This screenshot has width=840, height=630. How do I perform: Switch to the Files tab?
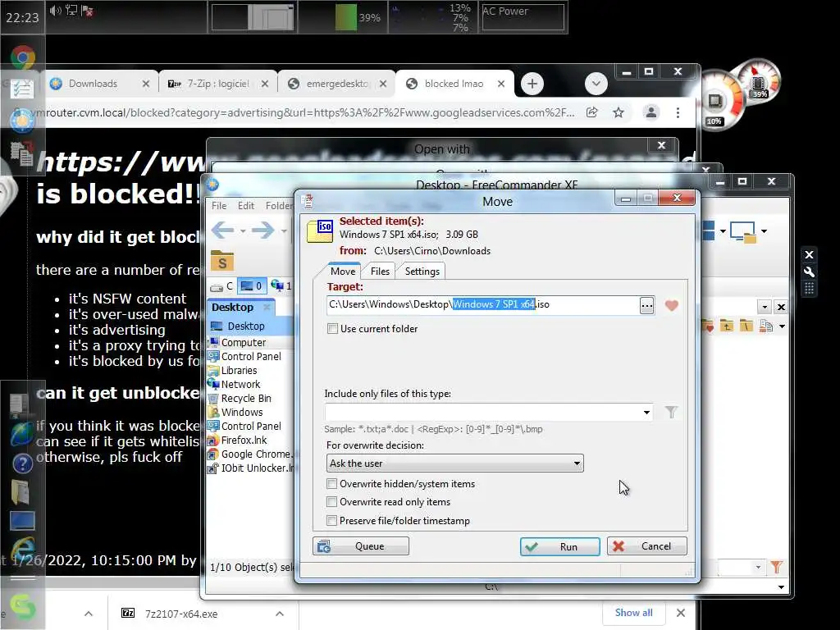click(380, 271)
